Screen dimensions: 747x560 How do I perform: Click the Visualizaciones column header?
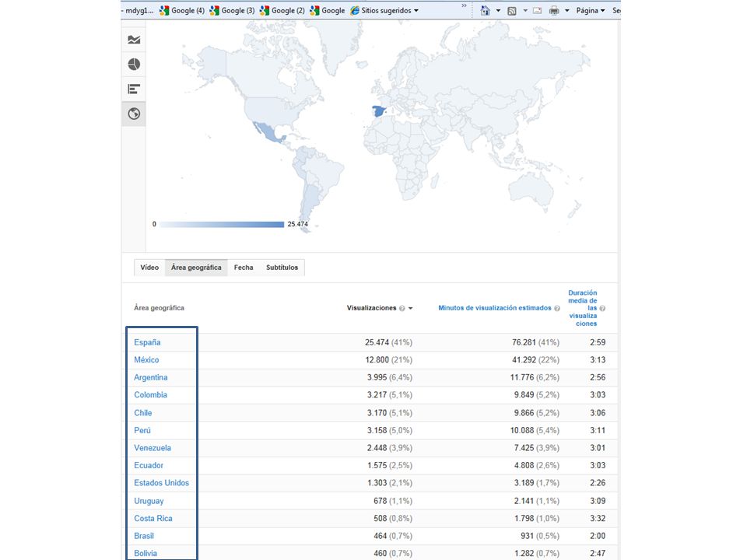tap(372, 308)
